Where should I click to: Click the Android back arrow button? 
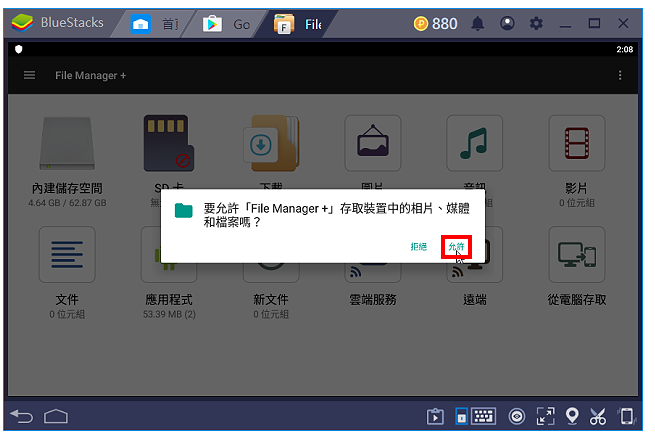click(22, 416)
